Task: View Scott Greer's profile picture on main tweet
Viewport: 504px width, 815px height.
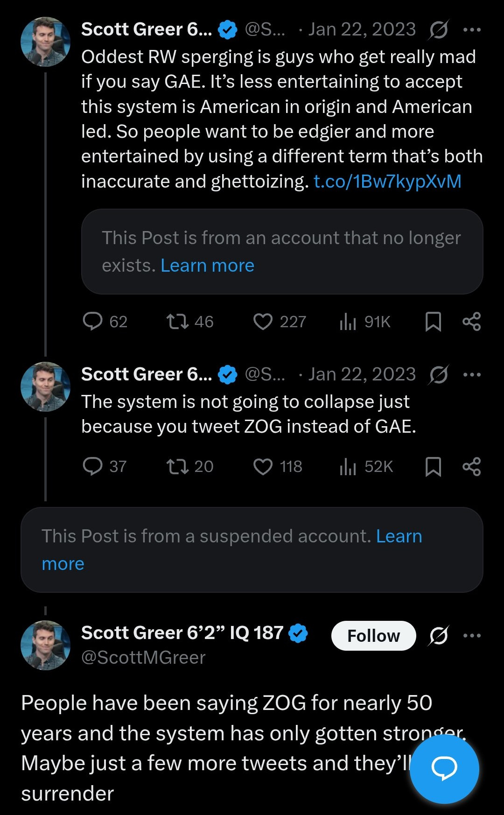Action: tap(46, 645)
